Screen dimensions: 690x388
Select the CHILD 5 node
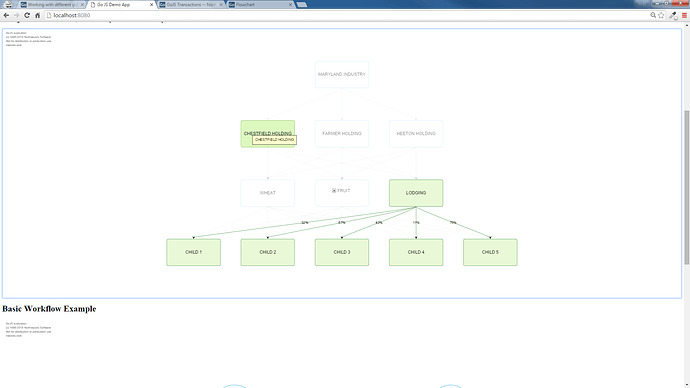(x=490, y=252)
